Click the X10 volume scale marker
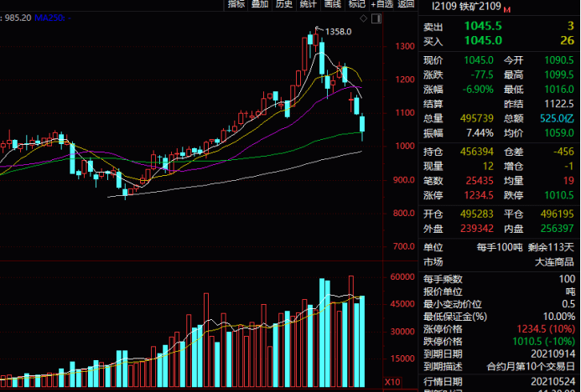Viewport: 581px width, 392px height. point(392,381)
